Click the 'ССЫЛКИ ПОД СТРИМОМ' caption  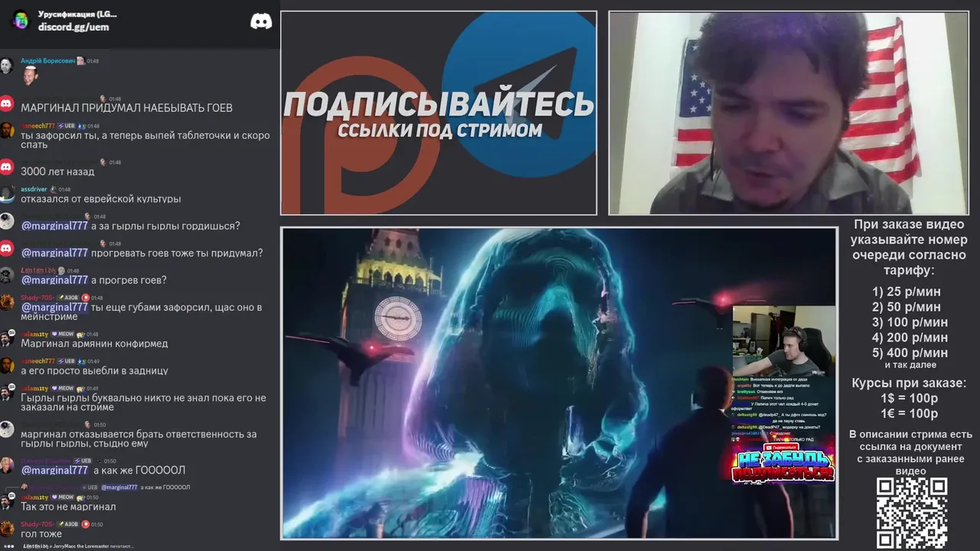(x=439, y=130)
